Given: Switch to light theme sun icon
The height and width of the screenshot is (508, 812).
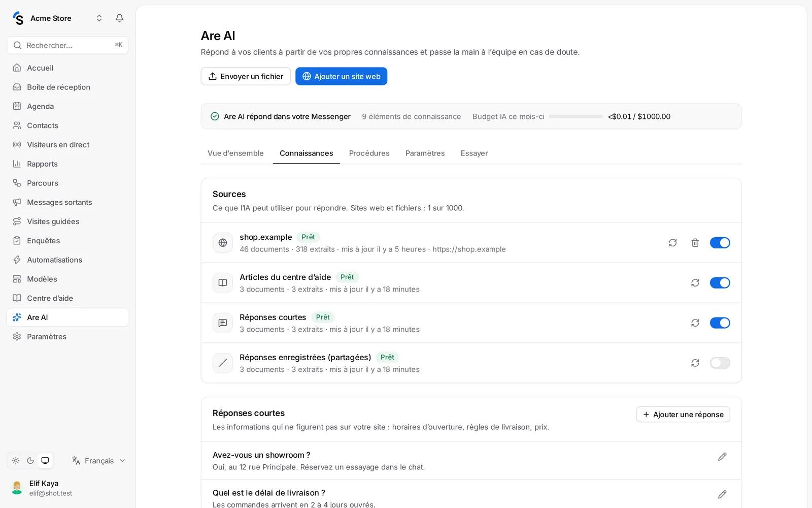Looking at the screenshot, I should [x=16, y=461].
